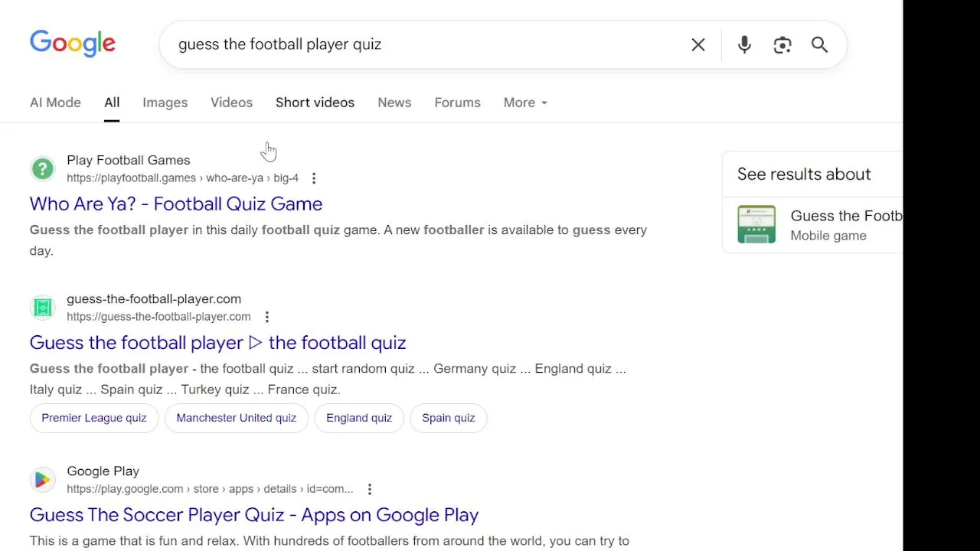
Task: Open Guess The Soccer Player Quiz link
Action: [x=254, y=514]
